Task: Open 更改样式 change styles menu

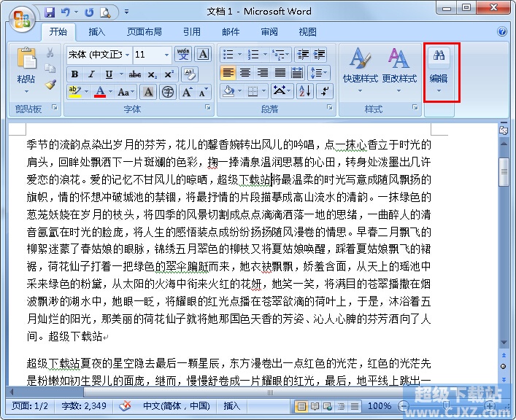Action: pyautogui.click(x=399, y=71)
